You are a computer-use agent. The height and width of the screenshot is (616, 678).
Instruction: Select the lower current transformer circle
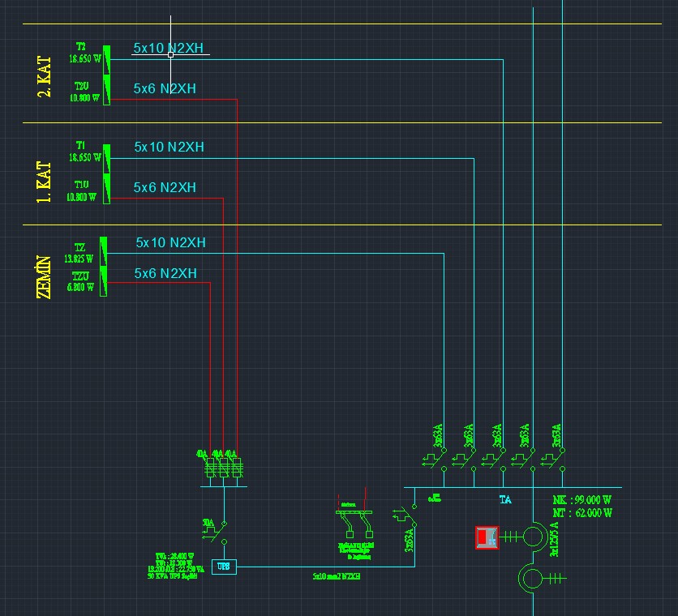[x=531, y=579]
